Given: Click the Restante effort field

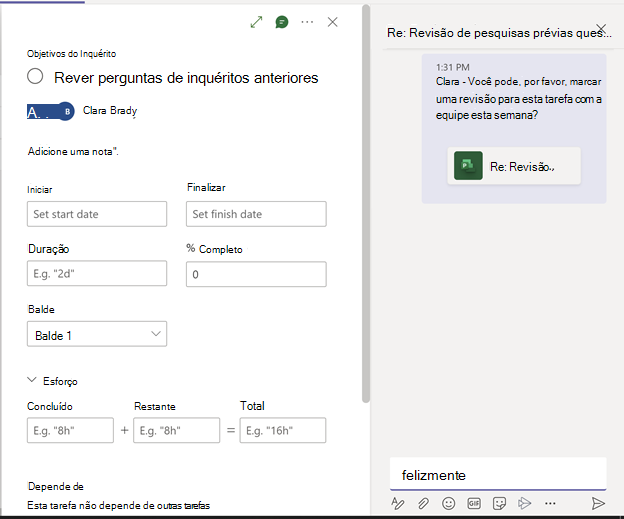Looking at the screenshot, I should coord(176,430).
